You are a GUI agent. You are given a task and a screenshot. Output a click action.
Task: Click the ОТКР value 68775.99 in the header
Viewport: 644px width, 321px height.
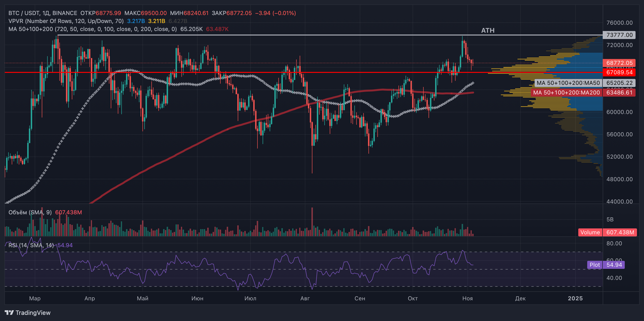tap(108, 13)
